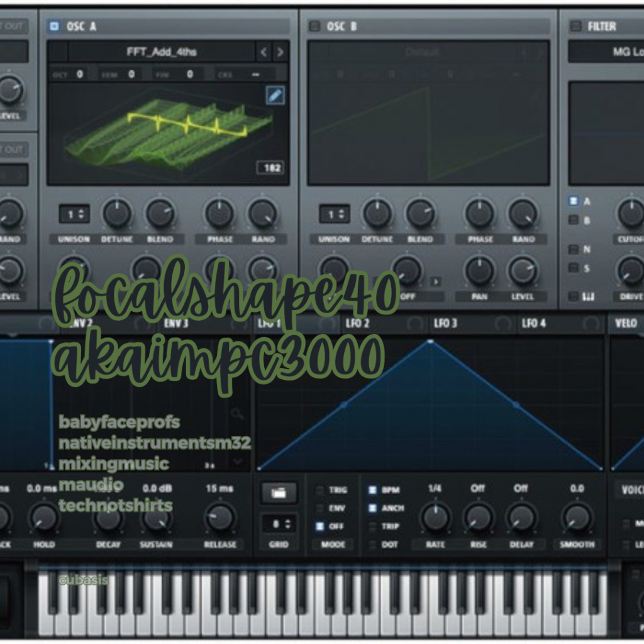
Task: Enable filter routing for noise N
Action: (x=574, y=249)
